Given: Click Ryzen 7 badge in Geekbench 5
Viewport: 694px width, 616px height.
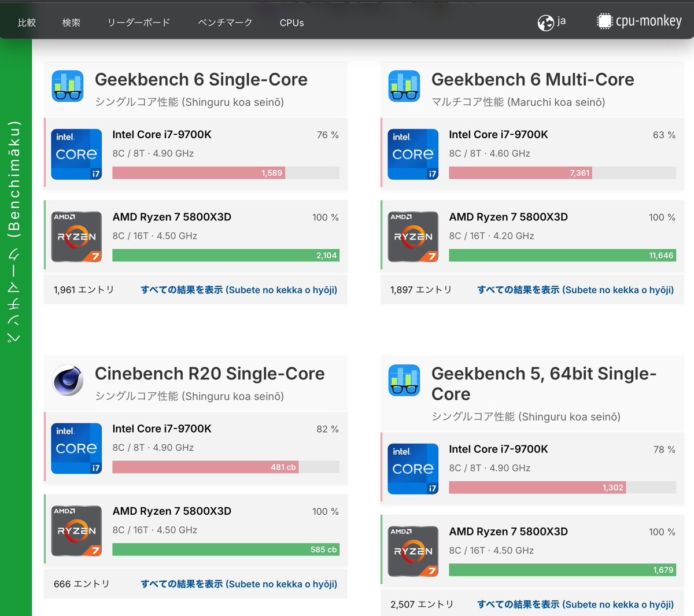Looking at the screenshot, I should 413,551.
